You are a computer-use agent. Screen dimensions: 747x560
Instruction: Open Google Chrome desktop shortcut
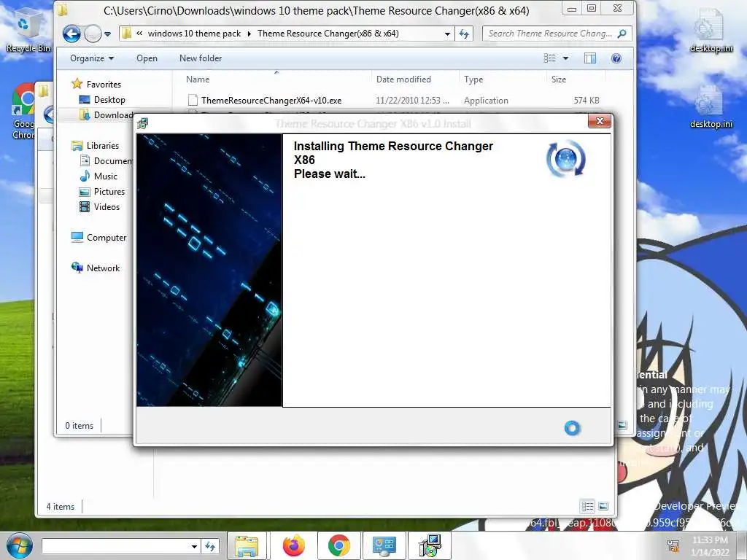(x=23, y=112)
